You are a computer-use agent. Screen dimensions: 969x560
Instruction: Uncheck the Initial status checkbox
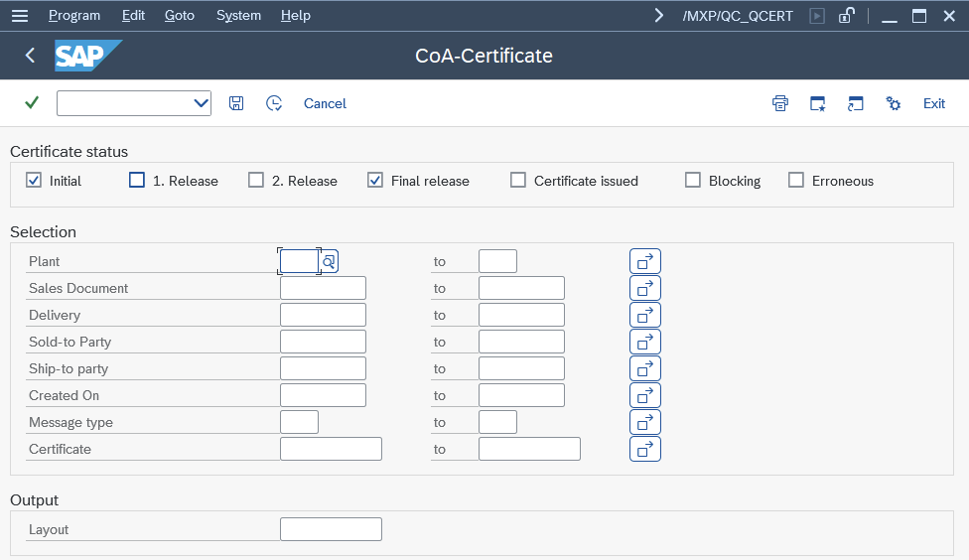point(34,180)
